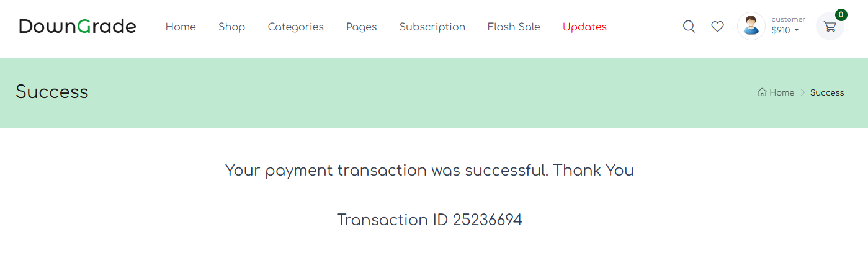Expand the $910 balance dropdown arrow
Screen dimensions: 868x263
point(797,30)
